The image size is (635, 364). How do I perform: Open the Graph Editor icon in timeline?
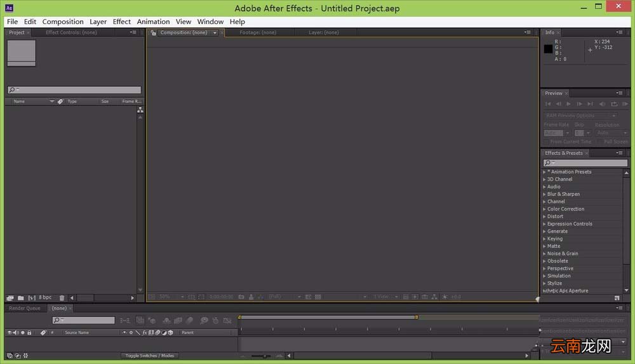pos(227,321)
